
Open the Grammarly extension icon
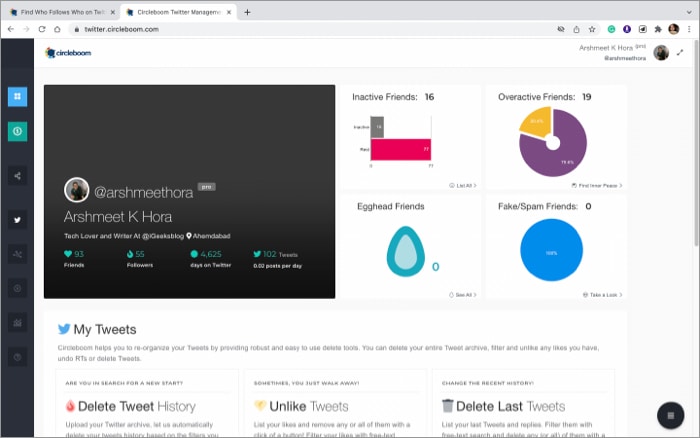[611, 29]
